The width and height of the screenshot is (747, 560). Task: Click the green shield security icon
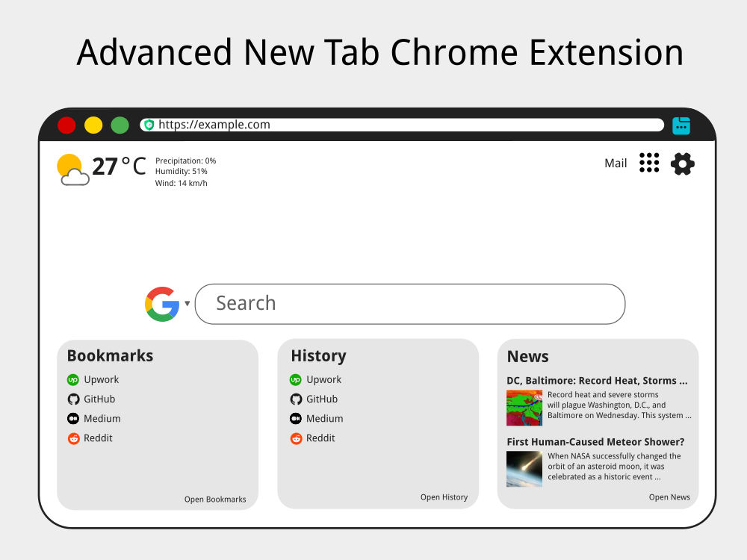click(149, 125)
